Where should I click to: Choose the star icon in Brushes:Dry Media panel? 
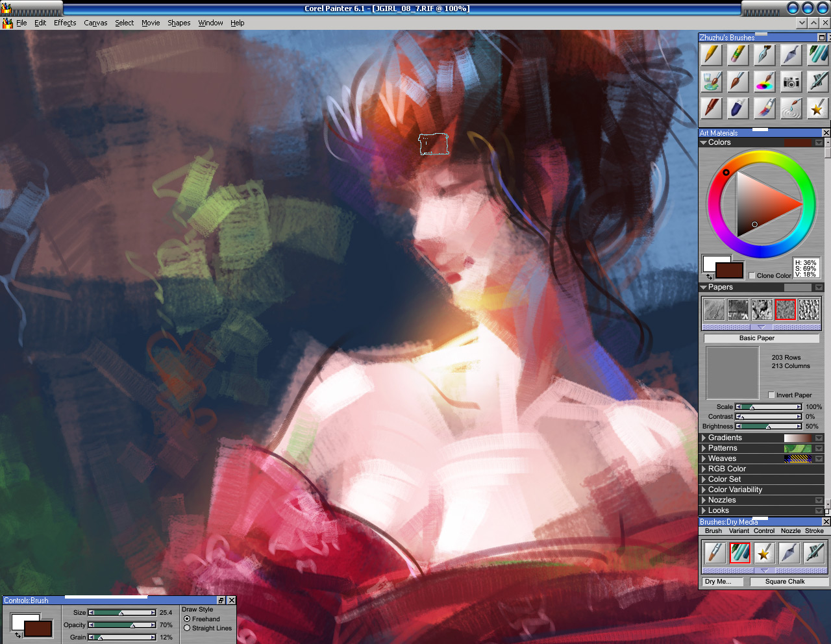pyautogui.click(x=764, y=553)
